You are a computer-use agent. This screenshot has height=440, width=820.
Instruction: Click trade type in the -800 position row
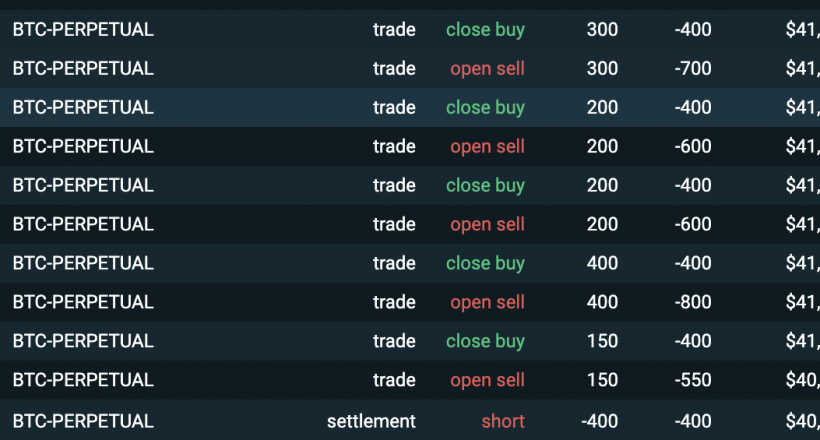click(x=394, y=303)
